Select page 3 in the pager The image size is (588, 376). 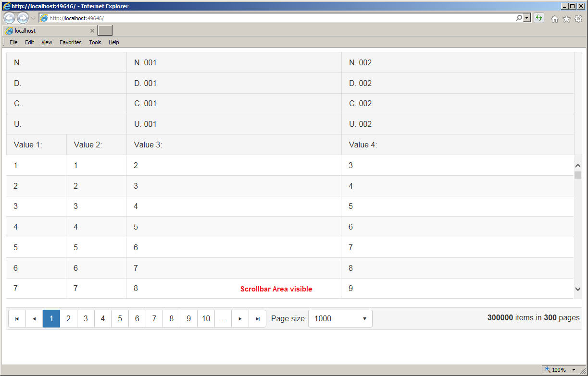[x=86, y=319]
